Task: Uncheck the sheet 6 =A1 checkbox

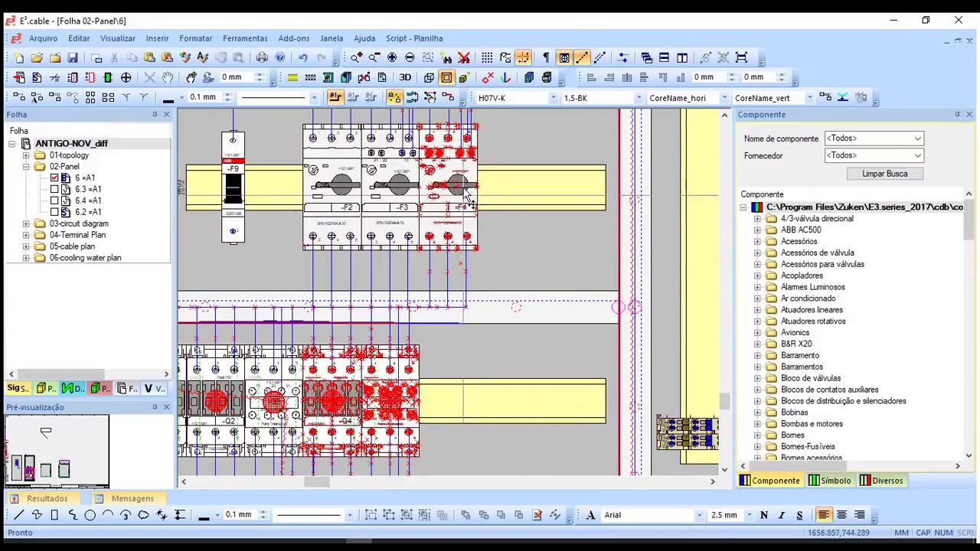Action: (x=54, y=178)
